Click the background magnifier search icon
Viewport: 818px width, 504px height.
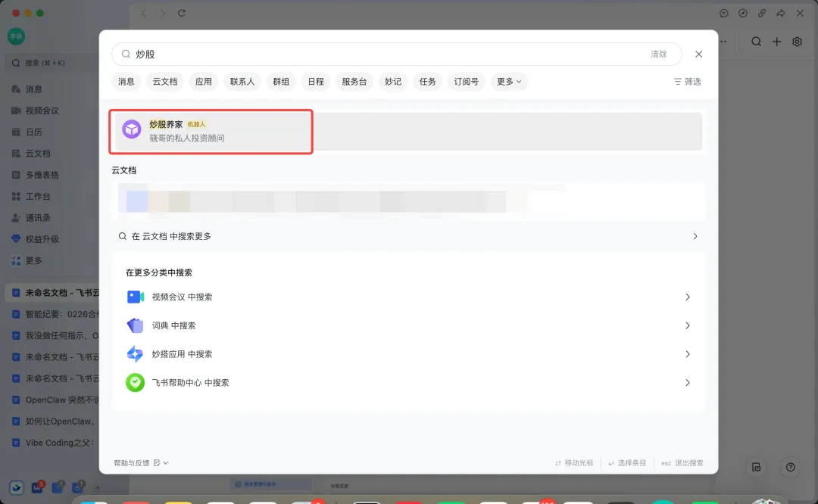click(756, 42)
